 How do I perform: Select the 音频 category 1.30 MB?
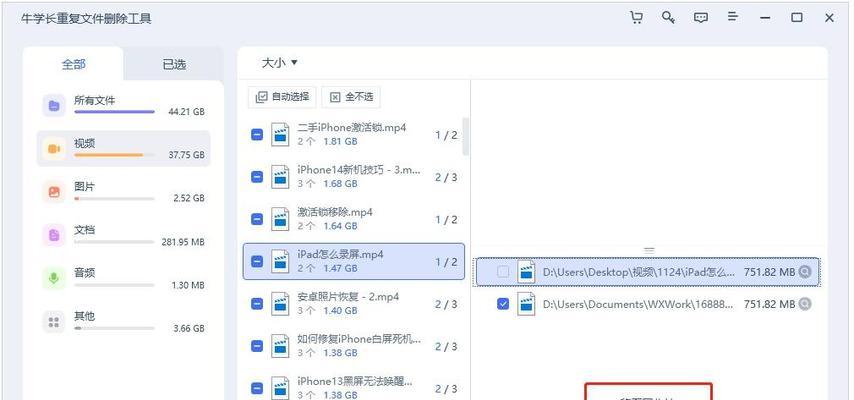pyautogui.click(x=124, y=278)
